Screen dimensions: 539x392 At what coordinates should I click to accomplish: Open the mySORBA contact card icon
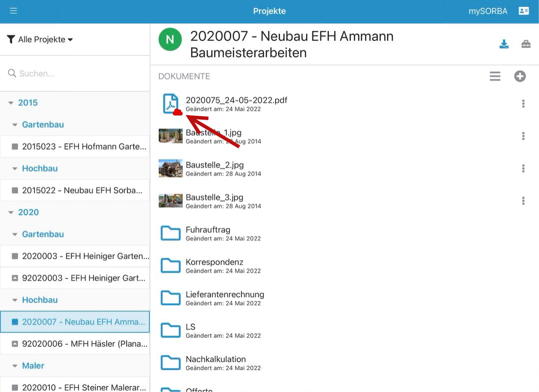524,11
